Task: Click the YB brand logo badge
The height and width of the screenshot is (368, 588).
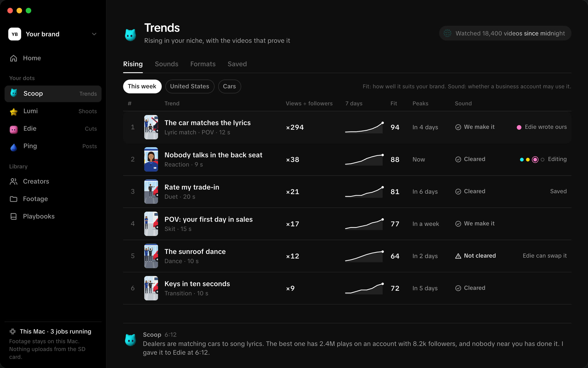Action: coord(15,34)
